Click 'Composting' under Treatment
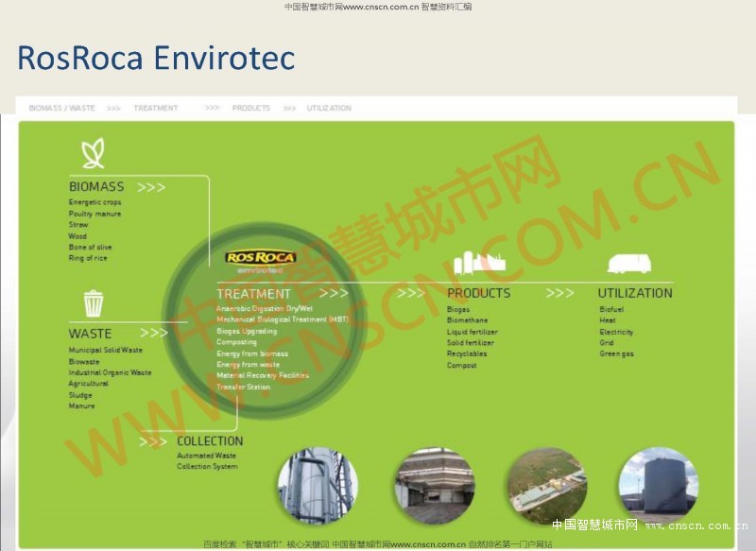 237,342
